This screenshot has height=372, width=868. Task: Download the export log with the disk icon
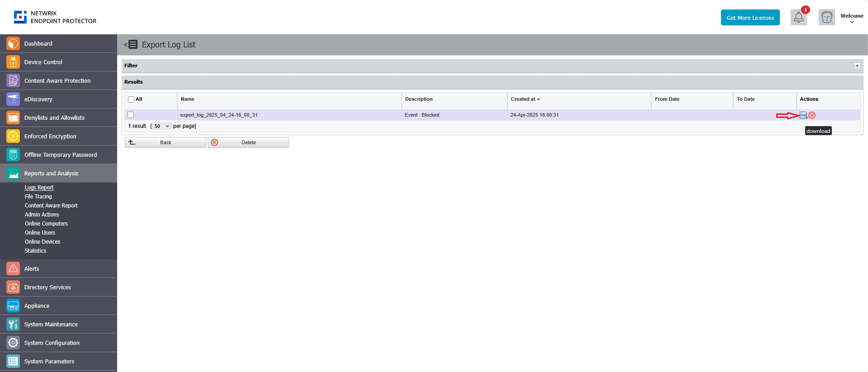803,115
